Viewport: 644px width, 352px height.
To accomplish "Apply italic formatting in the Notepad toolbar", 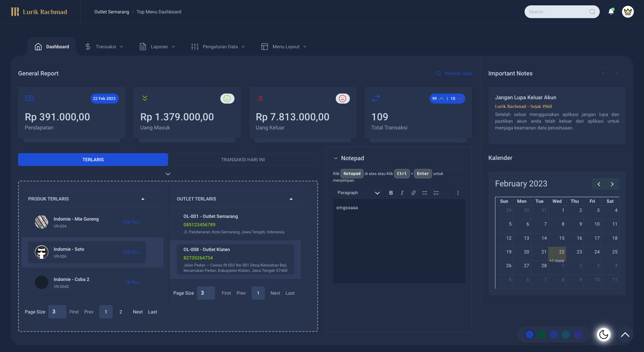I will (402, 193).
